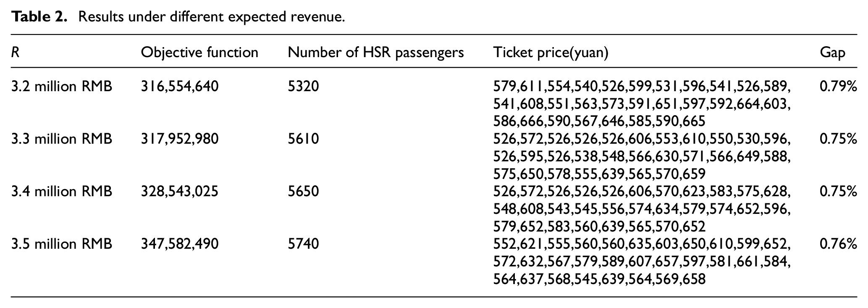
Task: Select the R column header
Action: tap(15, 53)
